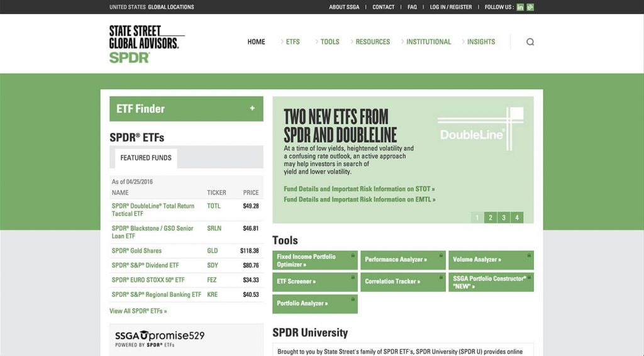Click the PRICE column header
The image size is (644, 356).
(x=250, y=192)
